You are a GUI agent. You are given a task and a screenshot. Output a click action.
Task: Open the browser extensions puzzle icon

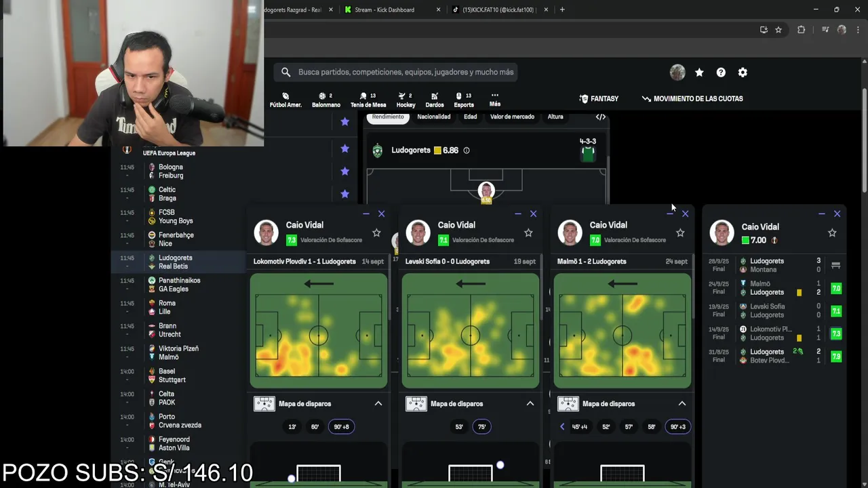[801, 30]
